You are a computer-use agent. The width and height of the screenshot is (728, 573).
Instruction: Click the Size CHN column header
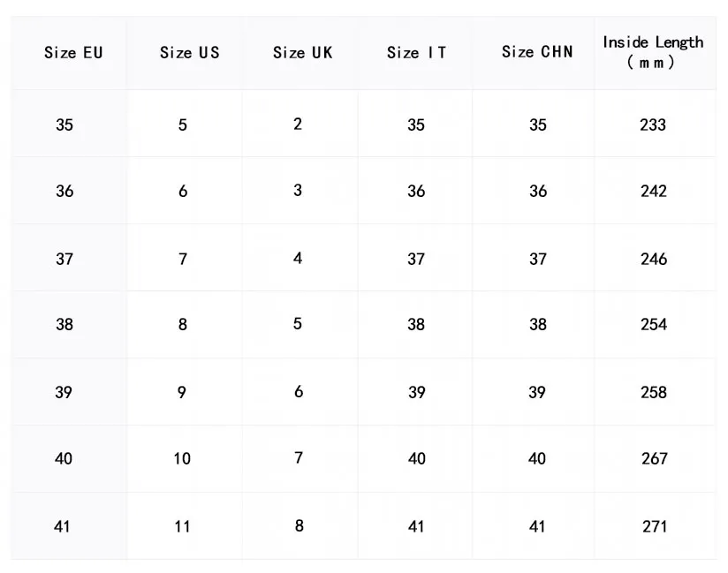[537, 52]
